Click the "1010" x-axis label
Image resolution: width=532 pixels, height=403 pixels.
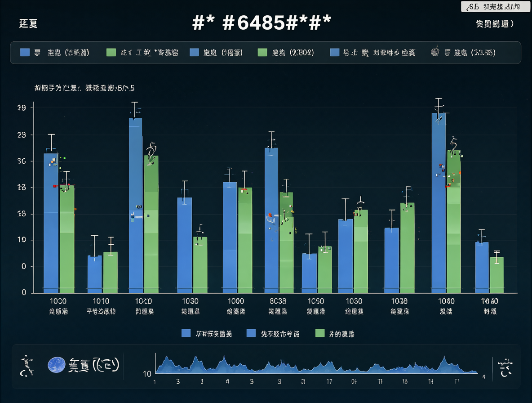point(101,301)
